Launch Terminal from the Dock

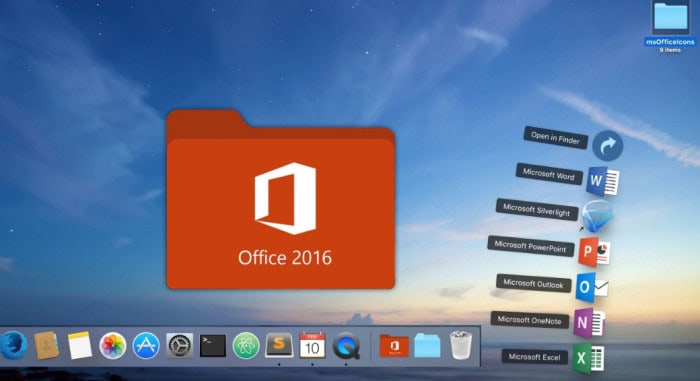(x=212, y=345)
